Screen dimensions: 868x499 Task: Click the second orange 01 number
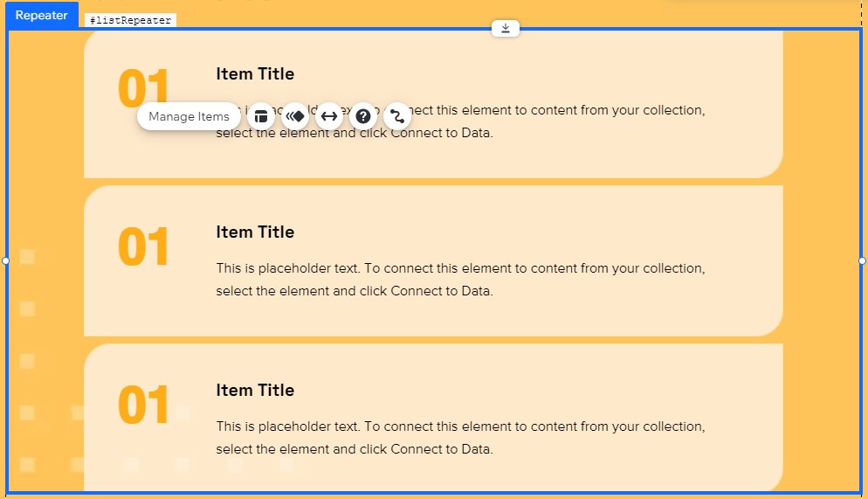coord(143,246)
